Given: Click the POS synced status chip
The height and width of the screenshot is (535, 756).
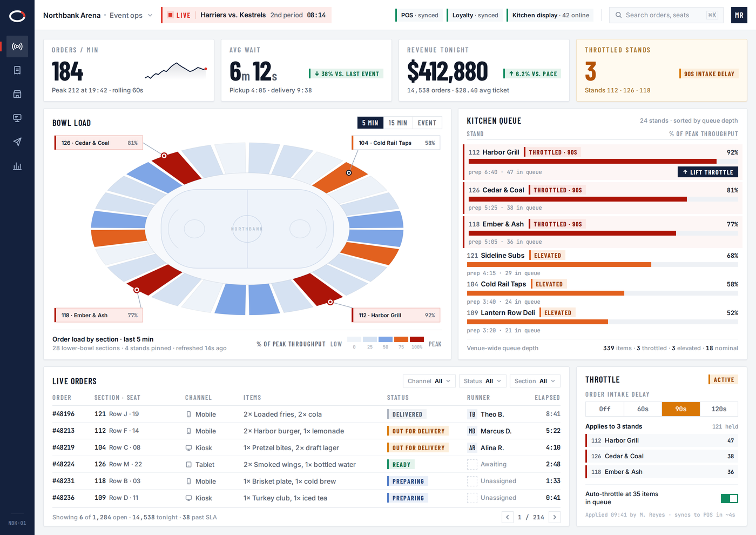Looking at the screenshot, I should (x=420, y=15).
